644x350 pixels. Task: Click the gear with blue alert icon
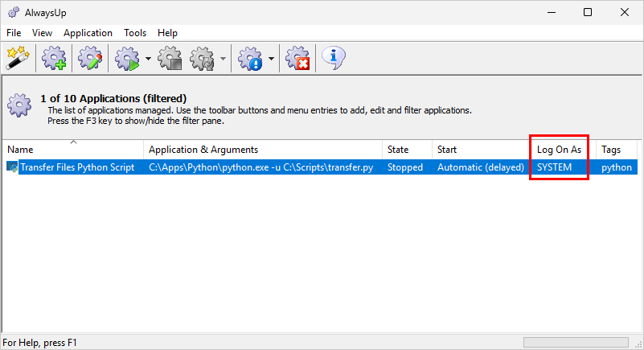[x=251, y=58]
